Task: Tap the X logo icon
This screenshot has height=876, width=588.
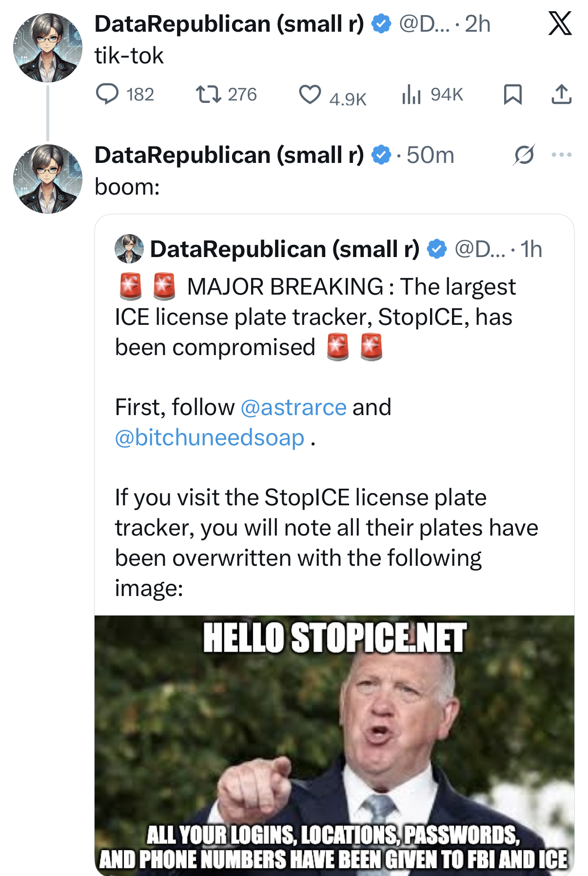Action: pos(560,23)
